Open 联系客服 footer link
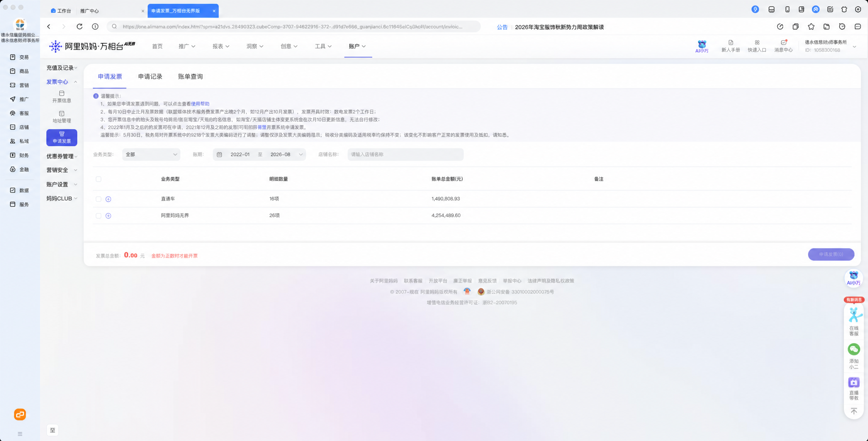Viewport: 868px width, 441px height. (x=413, y=281)
